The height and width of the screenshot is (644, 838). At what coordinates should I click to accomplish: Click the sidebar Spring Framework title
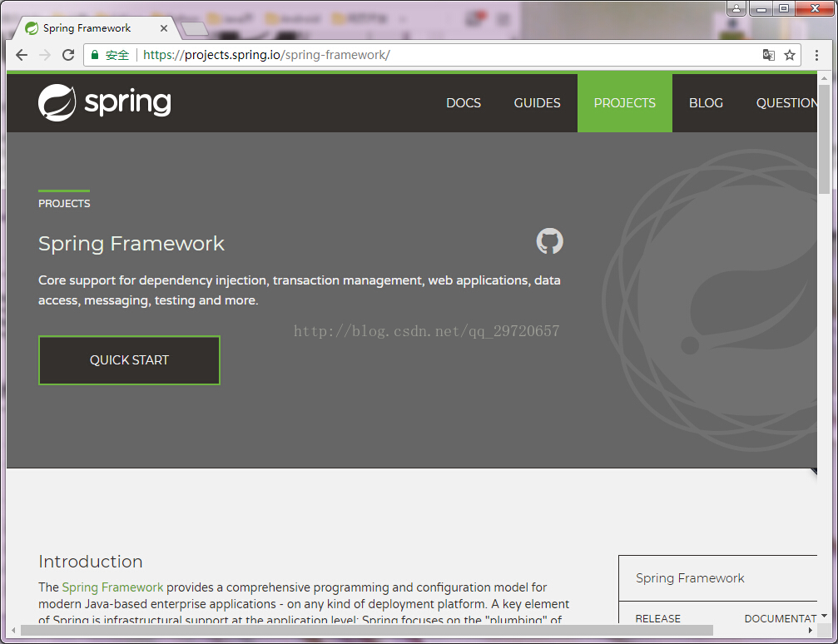(690, 578)
